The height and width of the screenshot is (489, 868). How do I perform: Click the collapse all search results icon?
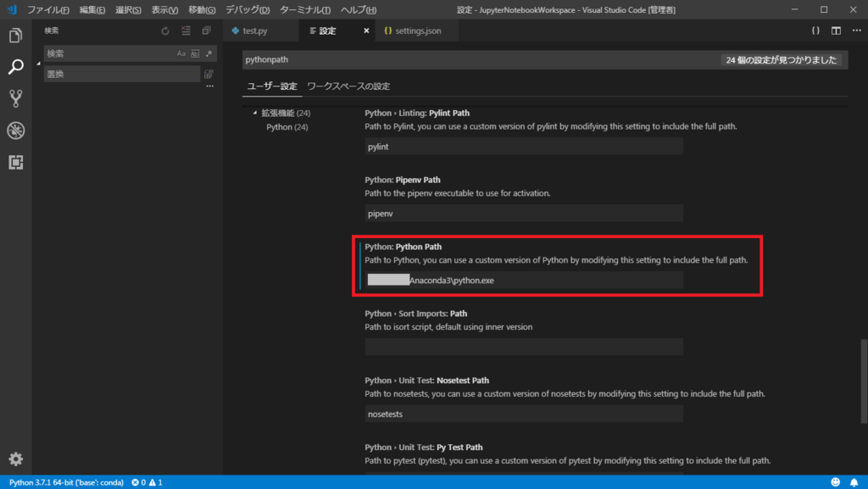point(207,31)
